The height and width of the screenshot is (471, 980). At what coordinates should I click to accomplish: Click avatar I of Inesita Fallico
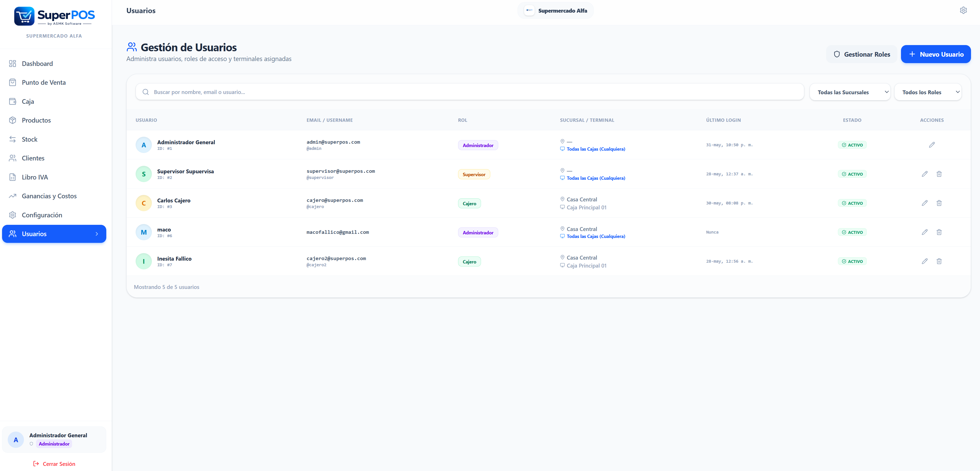(144, 262)
